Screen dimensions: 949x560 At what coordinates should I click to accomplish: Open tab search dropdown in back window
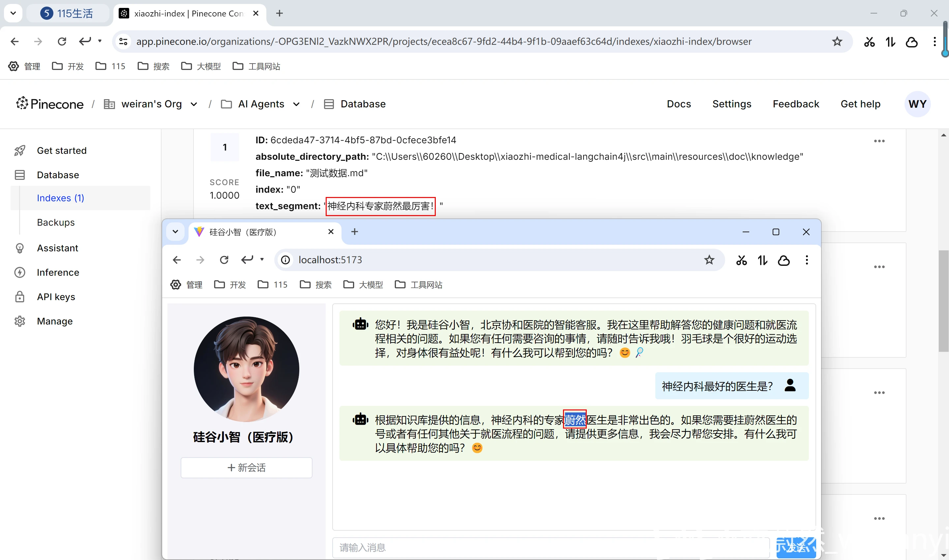coord(13,14)
